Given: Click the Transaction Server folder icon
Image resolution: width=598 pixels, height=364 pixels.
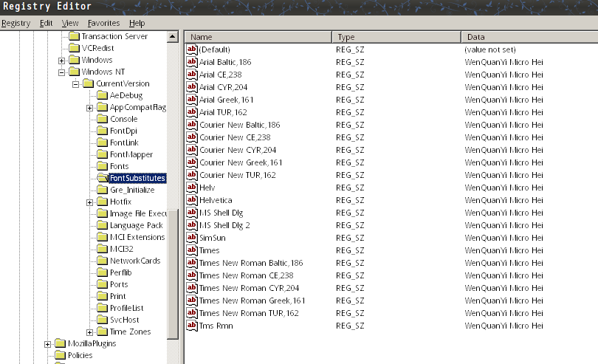Looking at the screenshot, I should click(74, 36).
